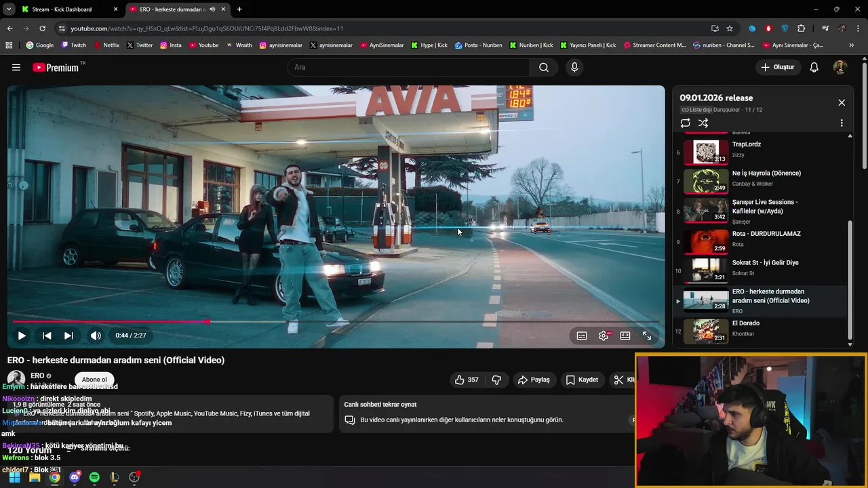The height and width of the screenshot is (488, 868).
Task: Skip to the previous video
Action: tap(47, 335)
